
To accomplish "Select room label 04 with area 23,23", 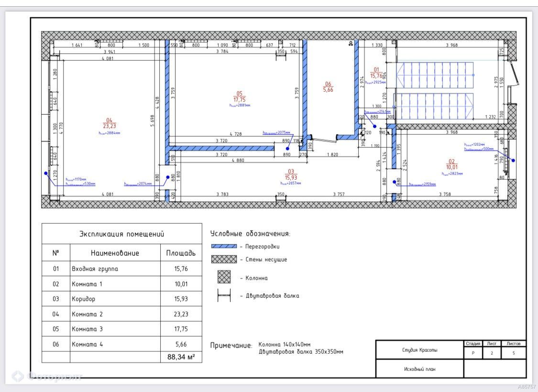I will coord(109,123).
